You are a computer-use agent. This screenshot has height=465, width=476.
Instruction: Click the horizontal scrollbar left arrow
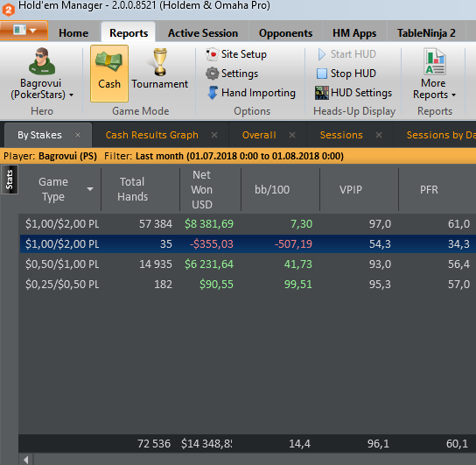[26, 460]
